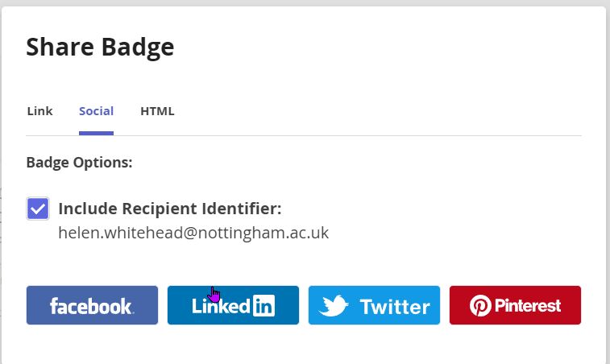
Task: Click the helen.whitehead@nottingham.ac.uk email text
Action: 193,234
